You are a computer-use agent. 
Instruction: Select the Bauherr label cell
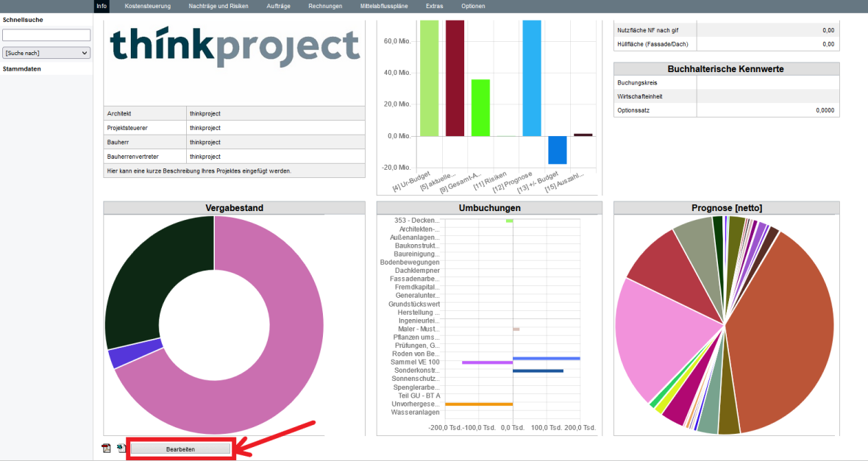click(x=145, y=142)
